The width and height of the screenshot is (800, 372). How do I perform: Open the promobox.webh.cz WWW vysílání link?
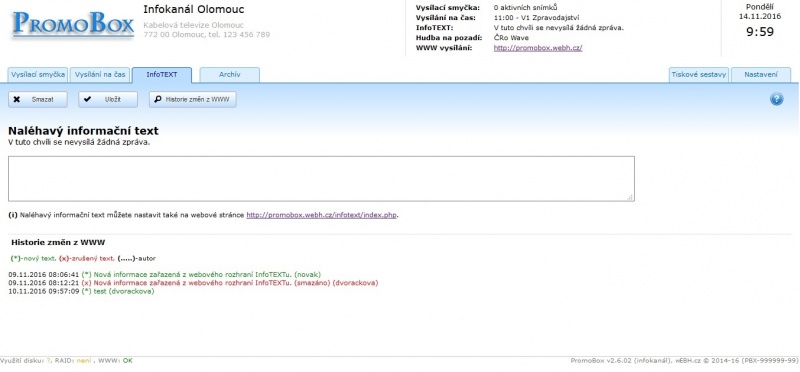coord(538,48)
